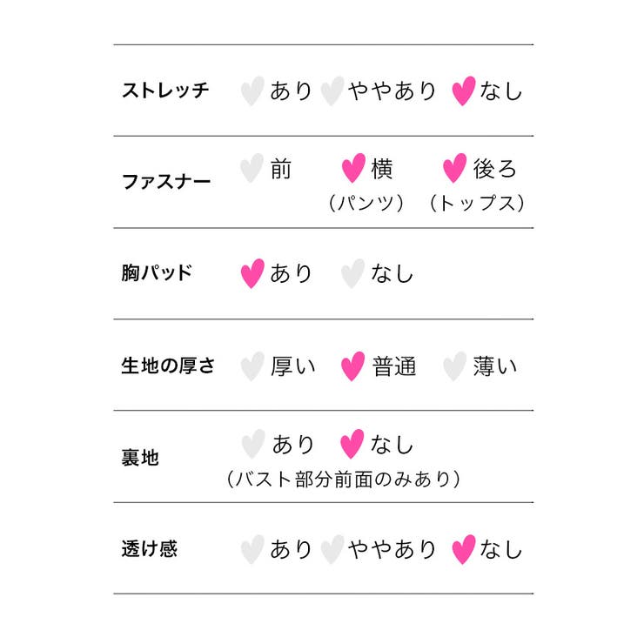Click the gray heart beside なし in 胸パッド row

pos(352,273)
